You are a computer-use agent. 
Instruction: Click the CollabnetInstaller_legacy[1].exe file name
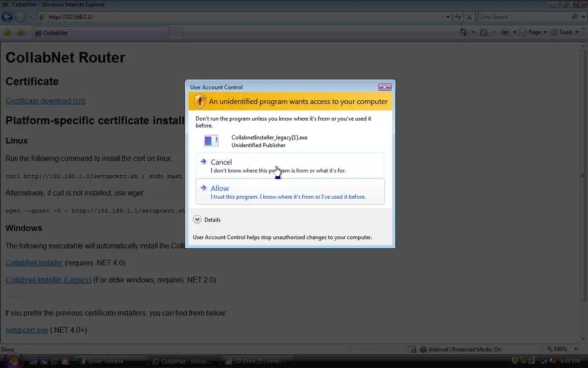click(x=269, y=138)
